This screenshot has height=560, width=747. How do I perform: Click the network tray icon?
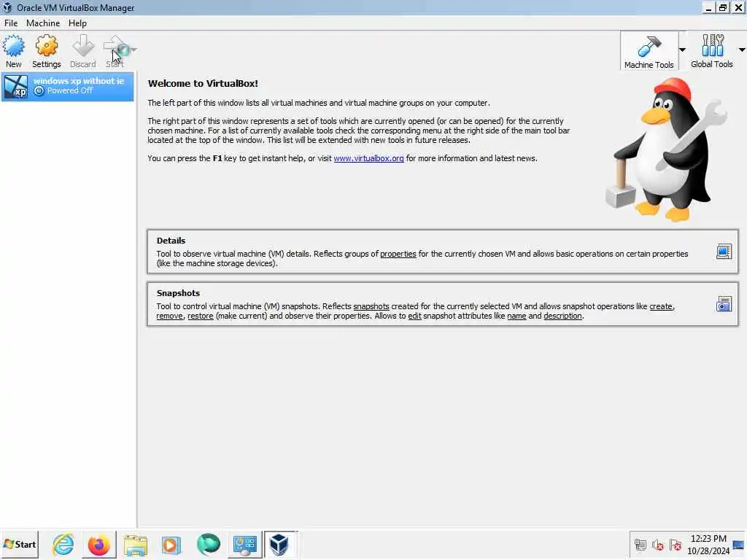[640, 544]
